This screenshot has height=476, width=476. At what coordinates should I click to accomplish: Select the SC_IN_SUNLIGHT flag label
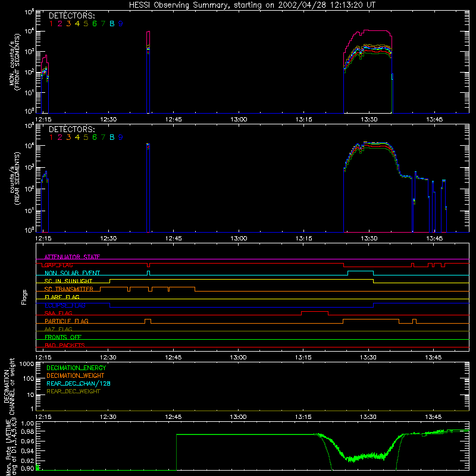click(68, 281)
